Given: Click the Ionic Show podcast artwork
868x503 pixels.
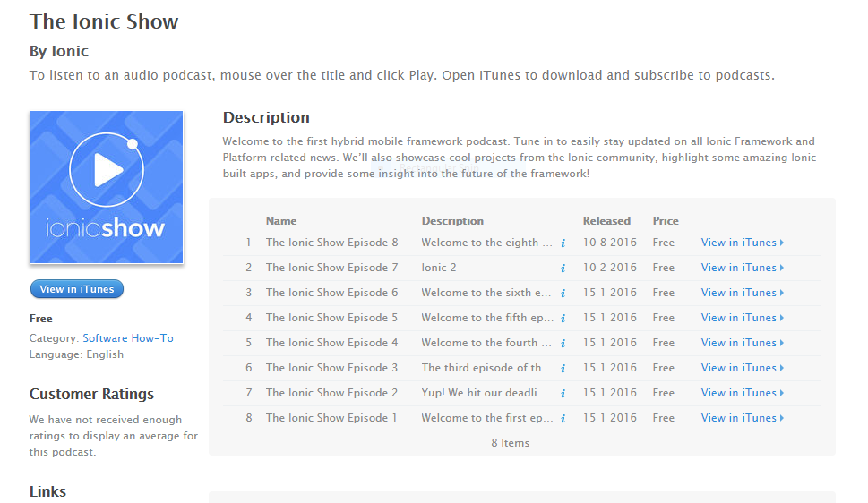Looking at the screenshot, I should (107, 187).
